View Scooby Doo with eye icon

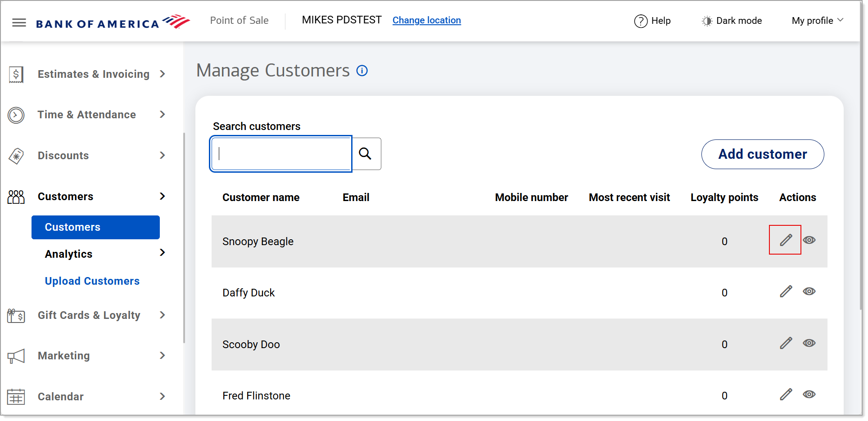(x=809, y=343)
